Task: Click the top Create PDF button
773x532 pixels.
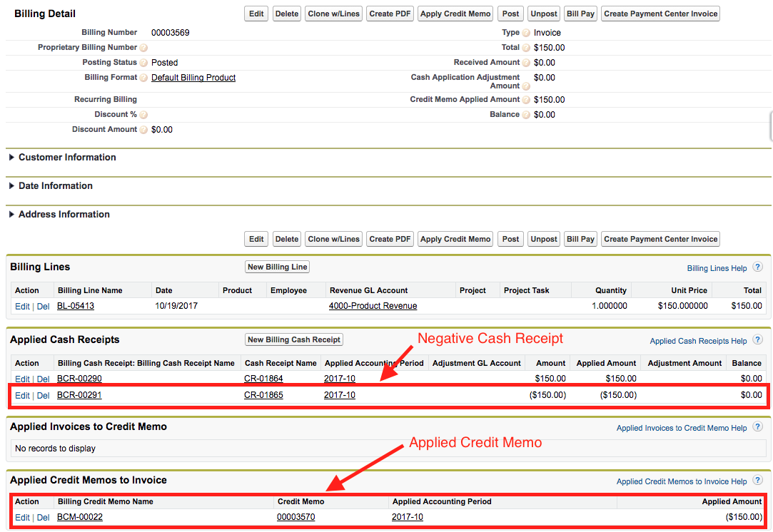Action: click(390, 14)
